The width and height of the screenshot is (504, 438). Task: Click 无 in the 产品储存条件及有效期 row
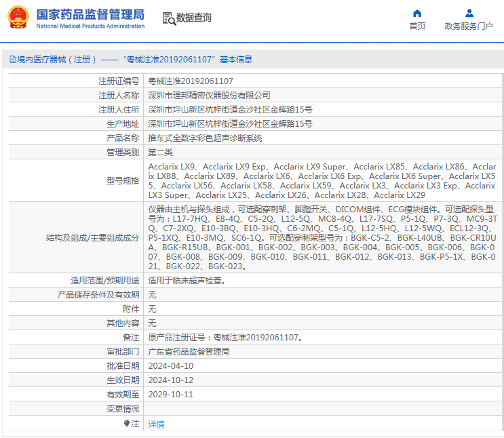[152, 294]
